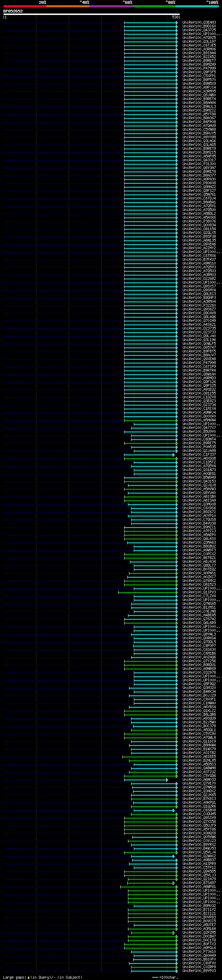Select the UniRef100_Q477X7 label
The image size is (222, 980).
[x=199, y=428]
